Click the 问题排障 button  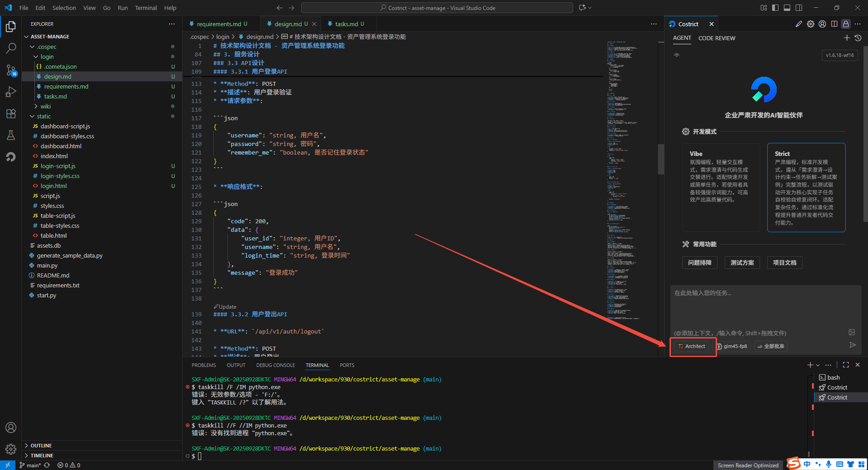699,263
